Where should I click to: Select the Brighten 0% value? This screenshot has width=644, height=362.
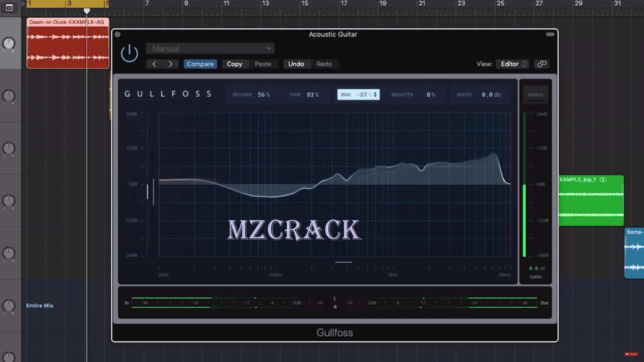tap(430, 95)
